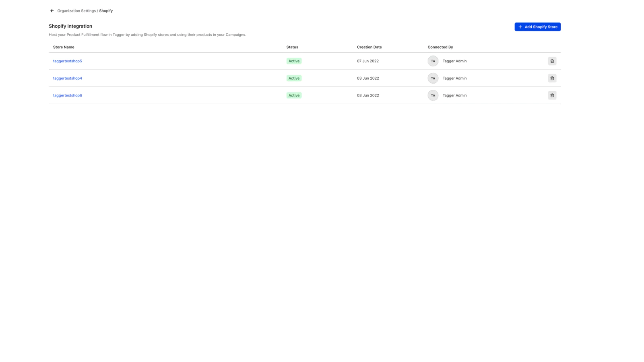Viewport: 644px width, 362px height.
Task: Click the Product Fulfillment description text
Action: tap(147, 35)
